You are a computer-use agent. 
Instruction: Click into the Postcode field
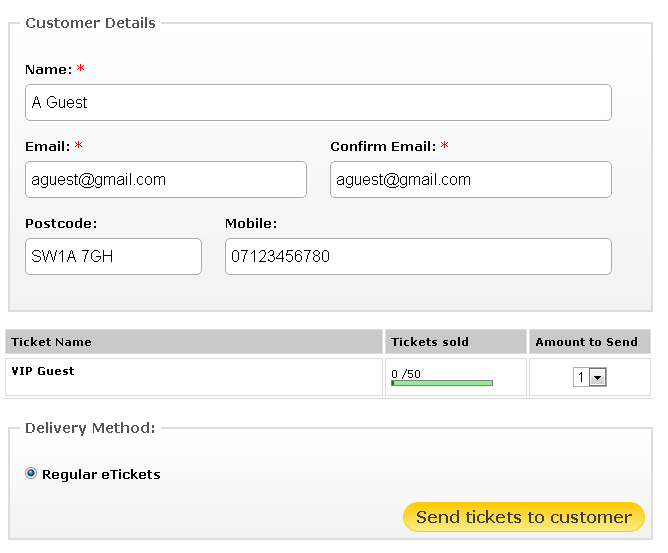pyautogui.click(x=113, y=256)
